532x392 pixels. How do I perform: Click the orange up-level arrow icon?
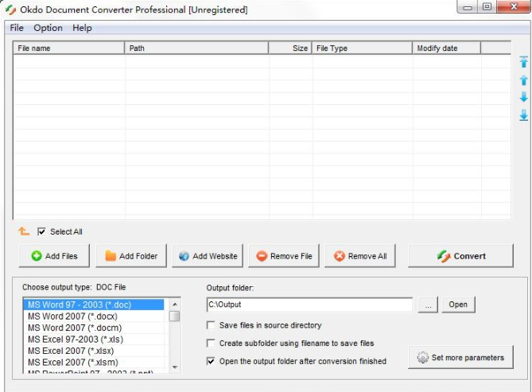(x=24, y=231)
